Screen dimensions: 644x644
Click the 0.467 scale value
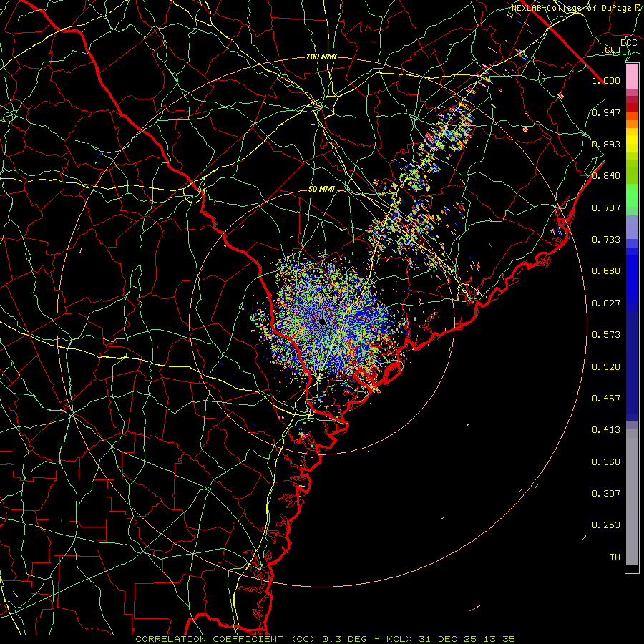(606, 398)
